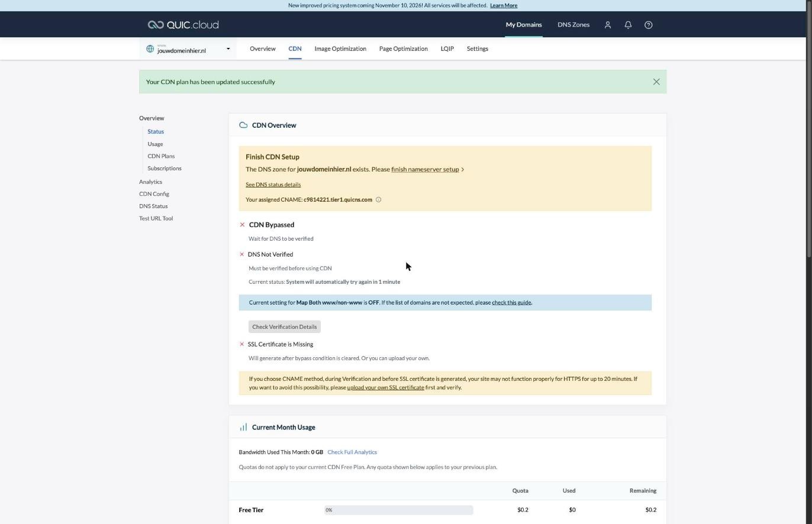The width and height of the screenshot is (812, 524).
Task: Dismiss the CDN plan updated message
Action: [x=656, y=82]
